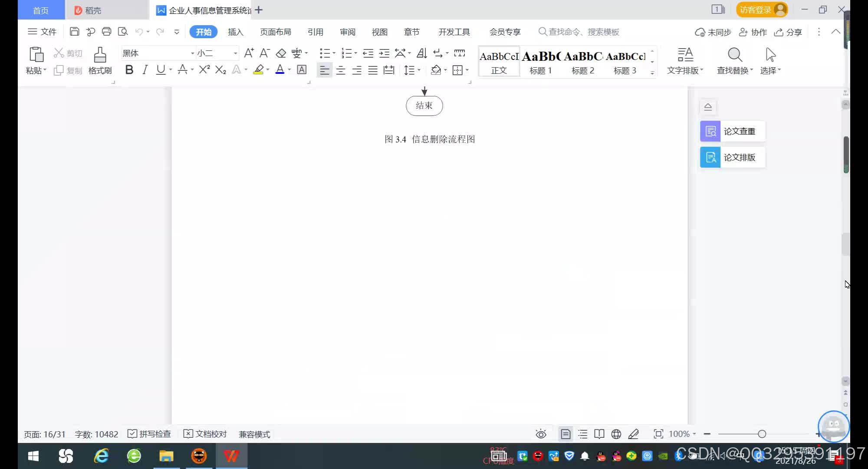Switch to the 审阅 tab
Viewport: 868px width, 469px height.
[x=348, y=32]
